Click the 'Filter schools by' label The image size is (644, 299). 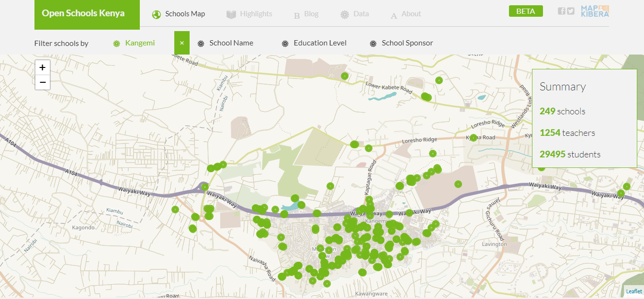(61, 43)
